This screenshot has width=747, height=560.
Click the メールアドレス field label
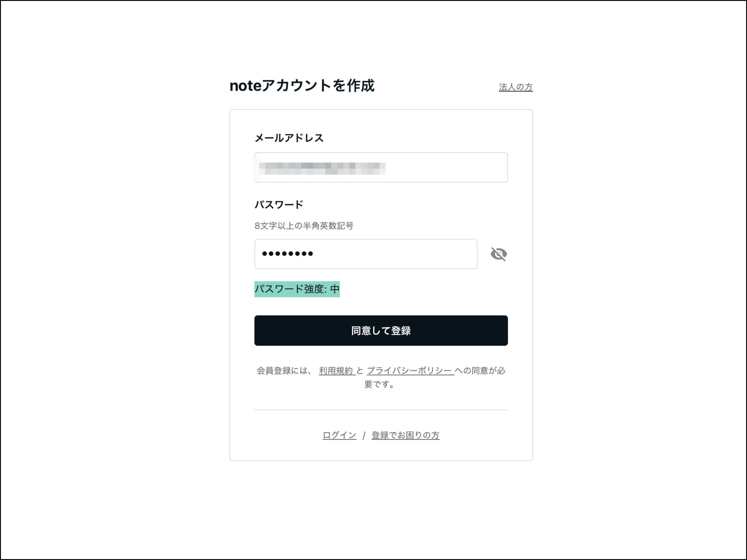[x=289, y=138]
